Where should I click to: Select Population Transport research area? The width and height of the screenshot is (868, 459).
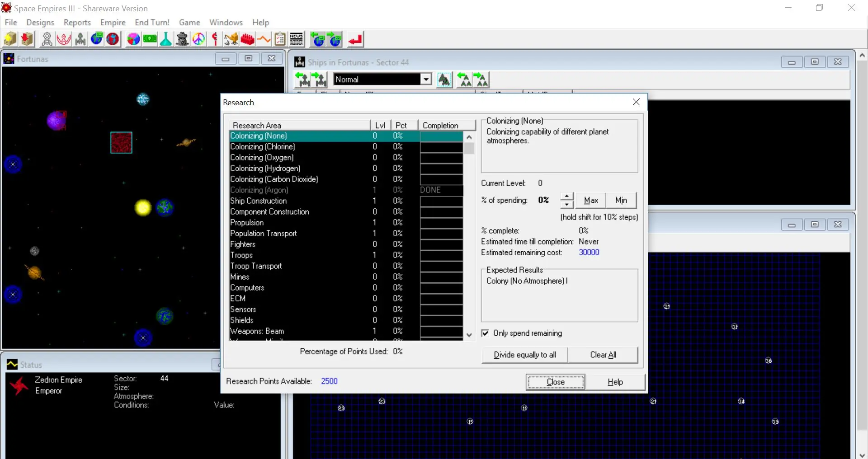coord(346,234)
